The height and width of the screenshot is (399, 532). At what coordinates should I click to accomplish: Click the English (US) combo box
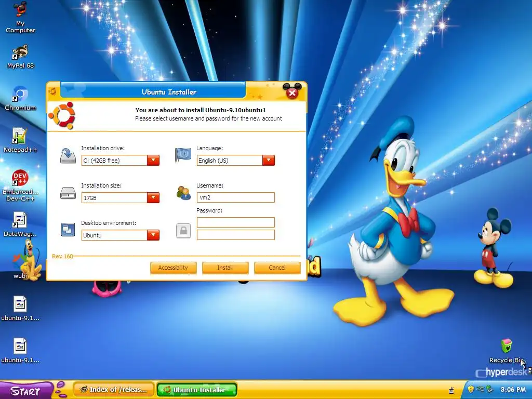(x=236, y=160)
